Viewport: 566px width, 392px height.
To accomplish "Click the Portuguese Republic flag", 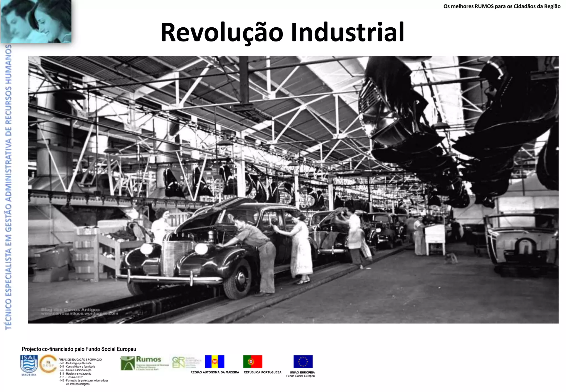I will coord(253,362).
